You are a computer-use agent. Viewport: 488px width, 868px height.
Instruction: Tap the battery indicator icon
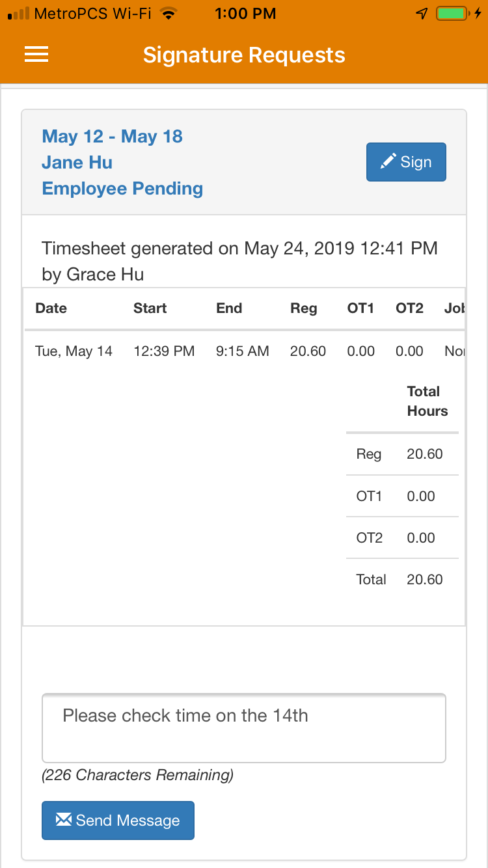452,14
